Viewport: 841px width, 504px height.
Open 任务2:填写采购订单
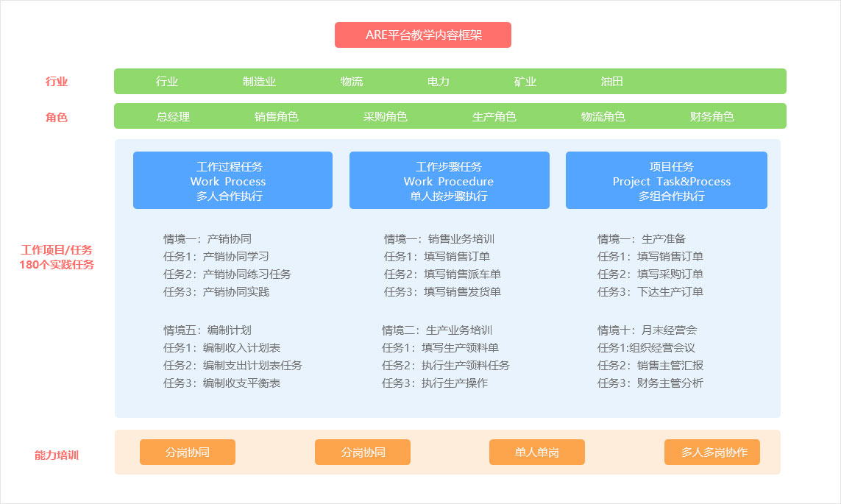650,274
